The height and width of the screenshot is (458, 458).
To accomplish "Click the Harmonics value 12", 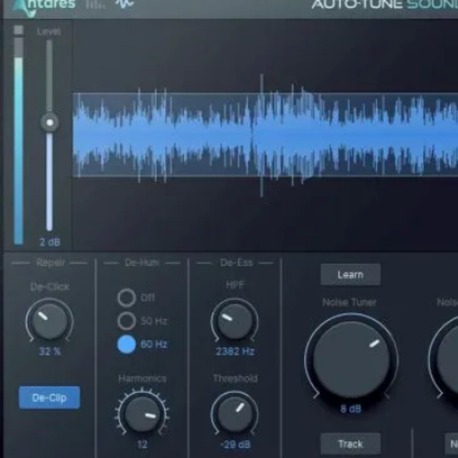I will (142, 444).
